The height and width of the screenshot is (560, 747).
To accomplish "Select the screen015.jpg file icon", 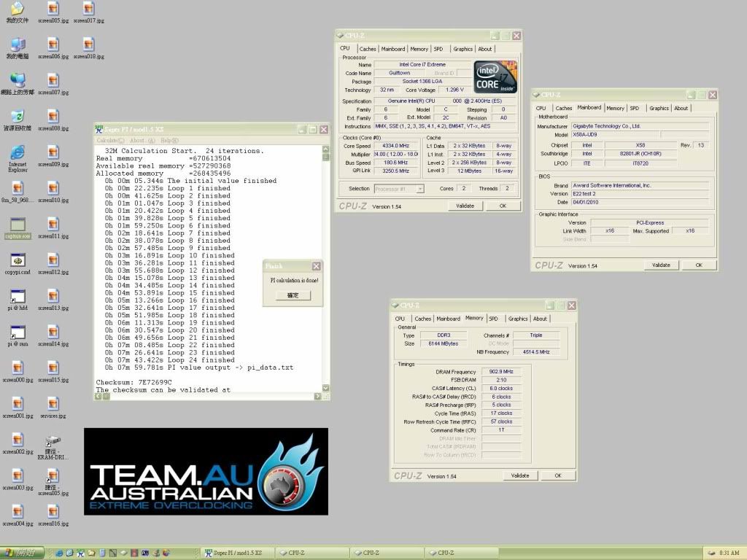I will click(53, 372).
